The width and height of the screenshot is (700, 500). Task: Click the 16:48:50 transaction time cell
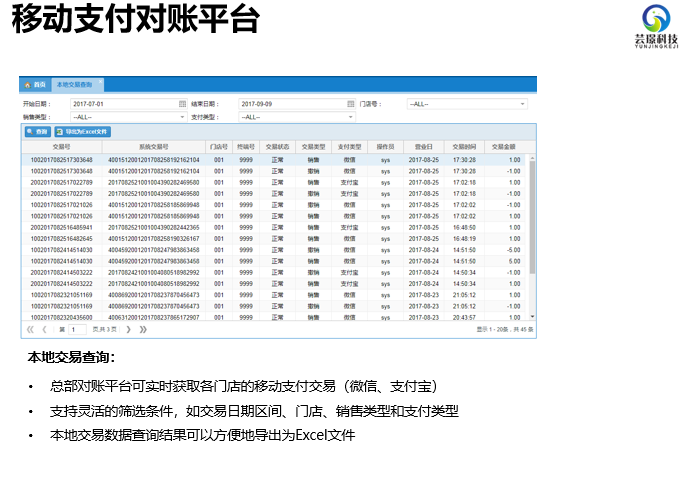pyautogui.click(x=464, y=228)
